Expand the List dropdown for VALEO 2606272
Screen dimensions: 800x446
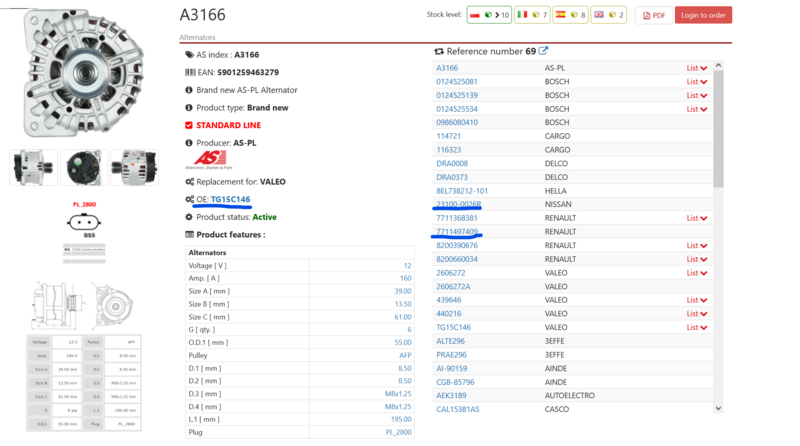coord(696,273)
